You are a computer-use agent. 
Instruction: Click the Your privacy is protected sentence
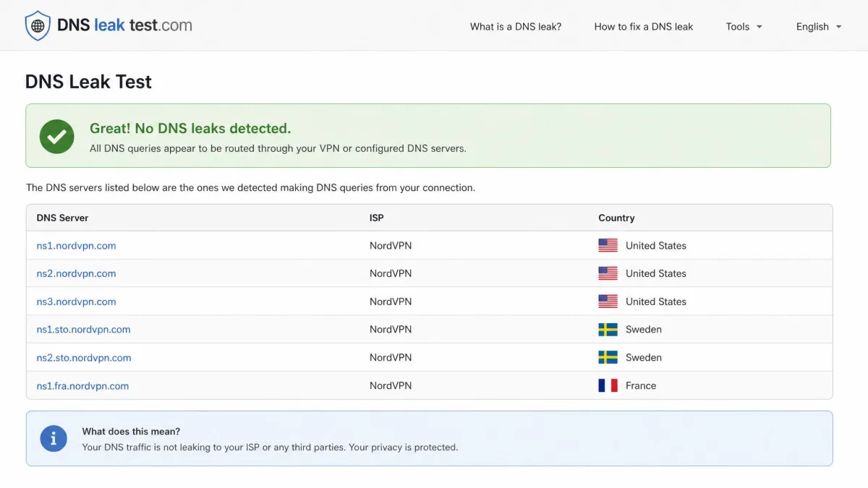click(x=404, y=448)
